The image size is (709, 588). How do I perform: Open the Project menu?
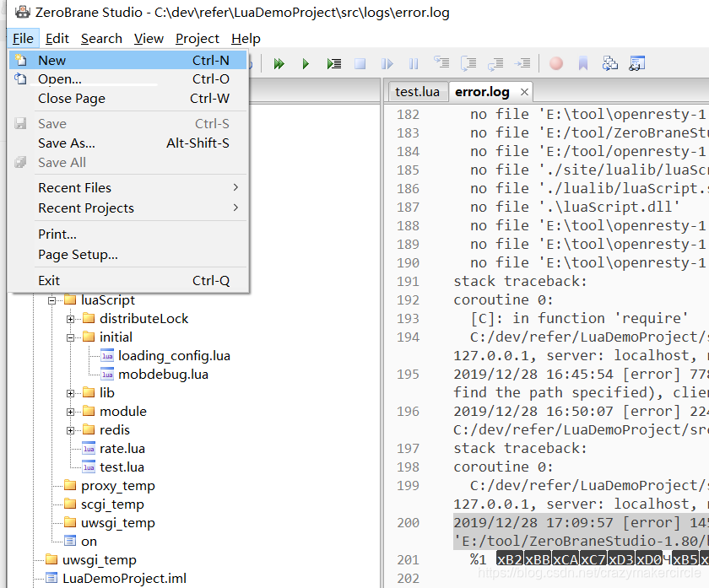[x=198, y=39]
